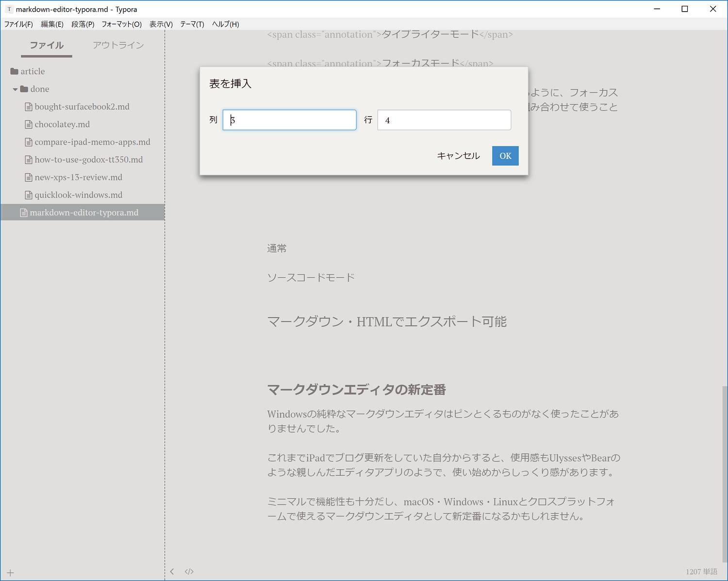Screen dimensions: 728x581
Task: Click file icon of bought-surfacebook2.md
Action: (29, 107)
